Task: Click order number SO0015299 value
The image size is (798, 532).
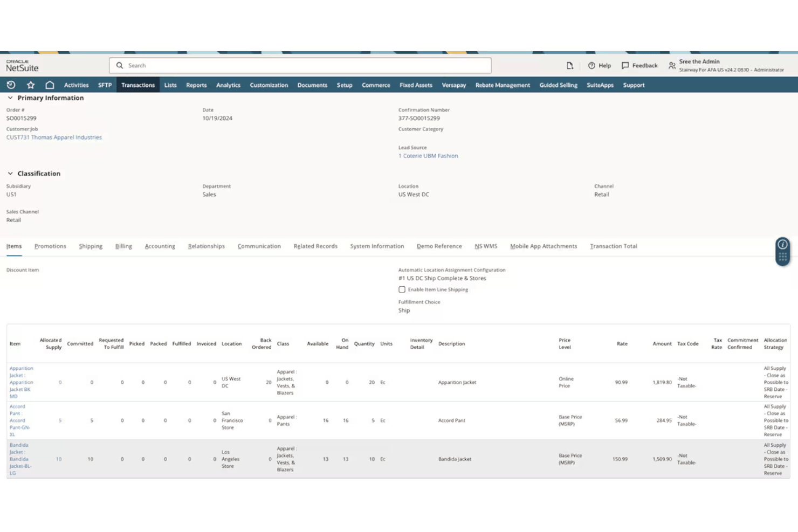Action: 22,118
